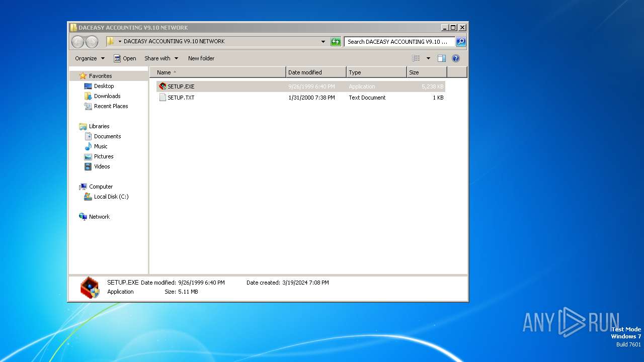The width and height of the screenshot is (644, 362).
Task: Click the Forward navigation arrow
Action: coord(92,42)
